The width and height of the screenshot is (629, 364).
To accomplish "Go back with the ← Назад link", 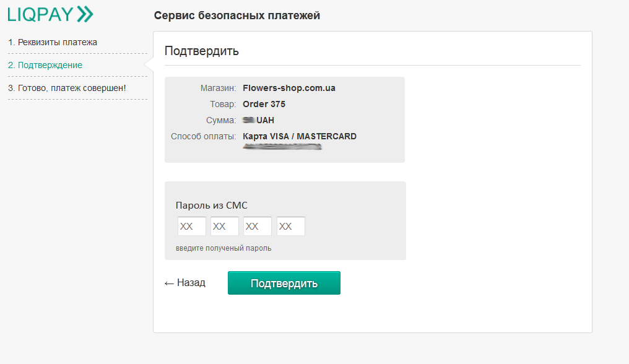I will tap(184, 283).
